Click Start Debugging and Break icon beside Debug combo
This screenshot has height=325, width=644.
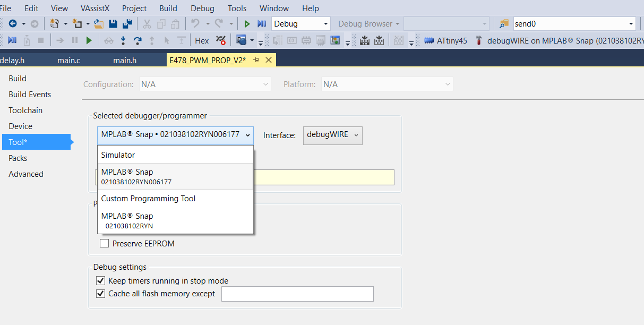(x=262, y=24)
